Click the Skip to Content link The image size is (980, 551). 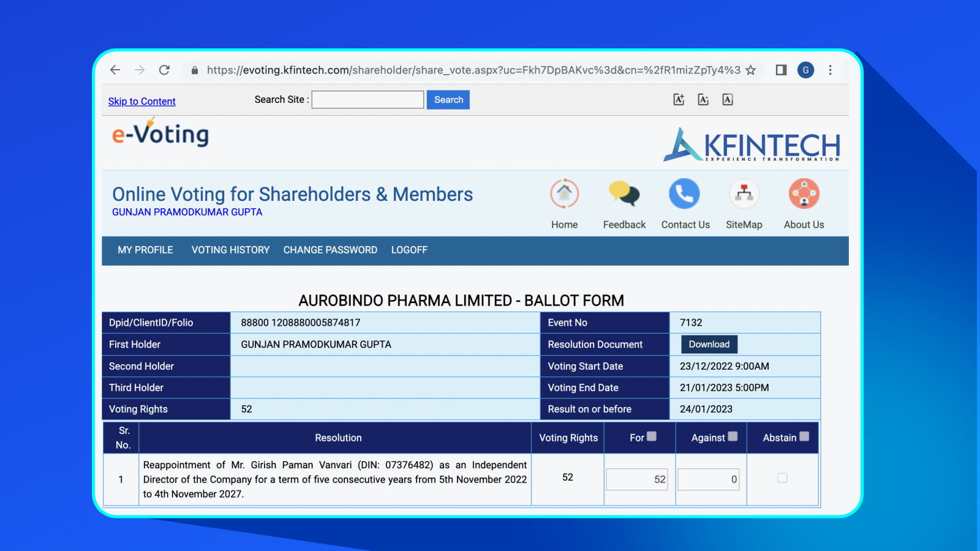point(141,102)
